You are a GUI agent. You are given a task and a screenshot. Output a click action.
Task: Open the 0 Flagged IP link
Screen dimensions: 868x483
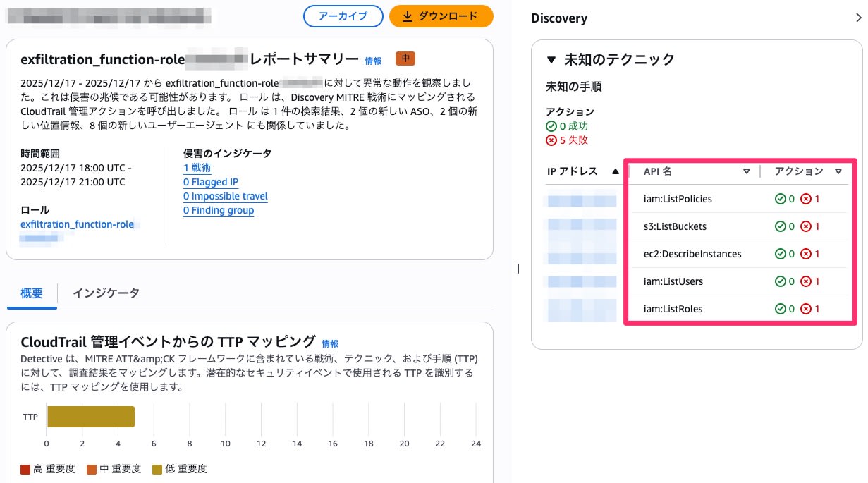pos(210,182)
